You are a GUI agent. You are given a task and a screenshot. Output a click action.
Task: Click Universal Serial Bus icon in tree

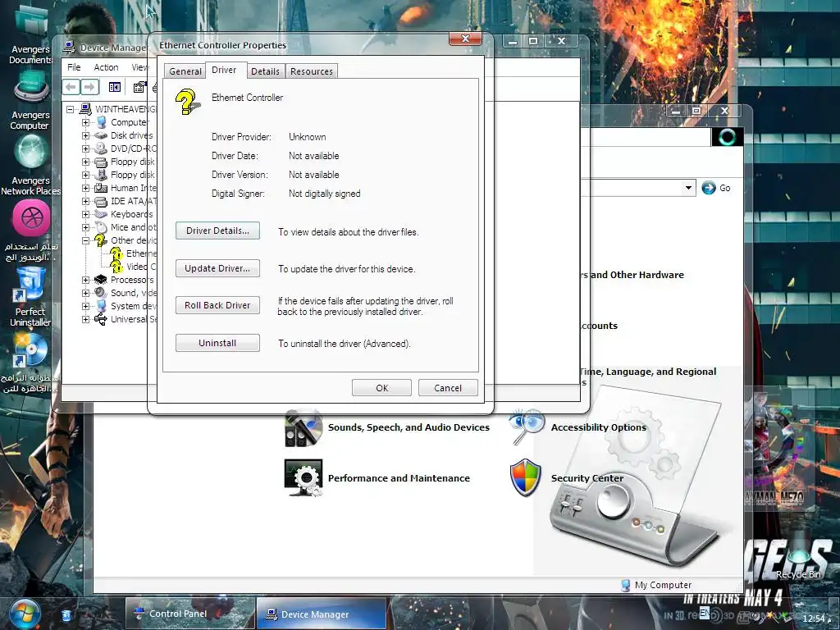click(101, 319)
